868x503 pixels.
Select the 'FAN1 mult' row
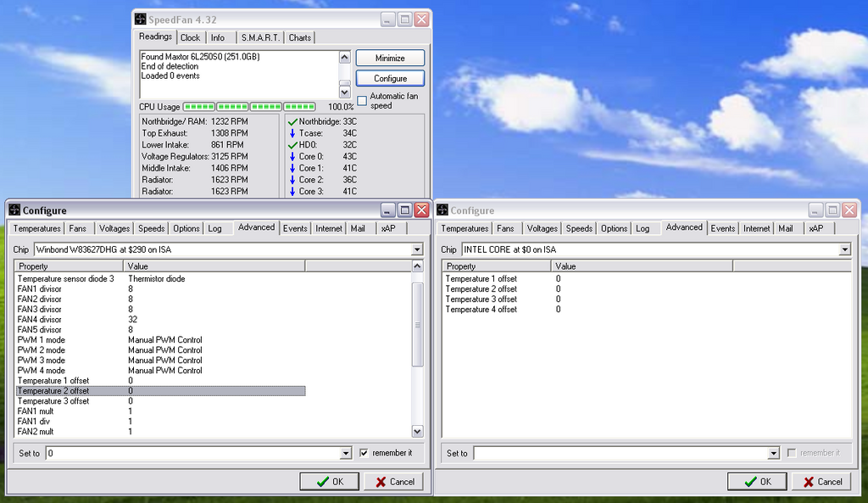pyautogui.click(x=160, y=411)
